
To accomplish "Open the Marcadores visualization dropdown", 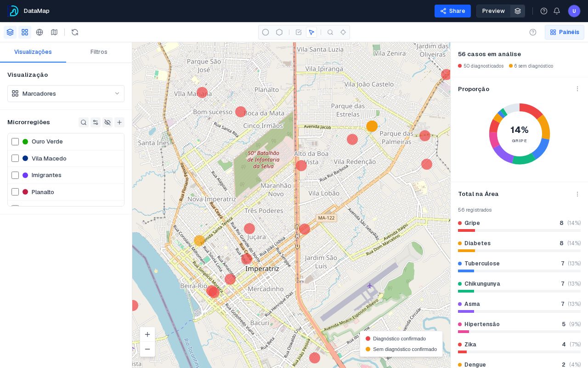I will pyautogui.click(x=66, y=93).
